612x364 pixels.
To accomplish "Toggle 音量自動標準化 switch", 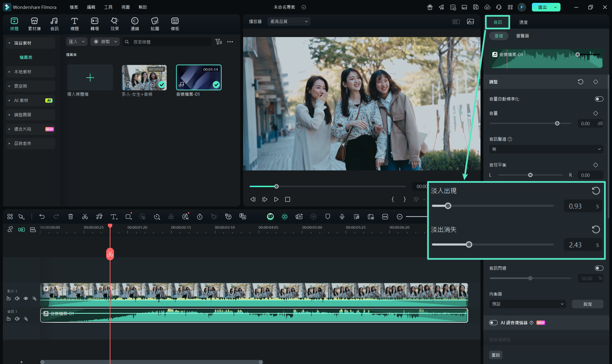I will click(599, 99).
